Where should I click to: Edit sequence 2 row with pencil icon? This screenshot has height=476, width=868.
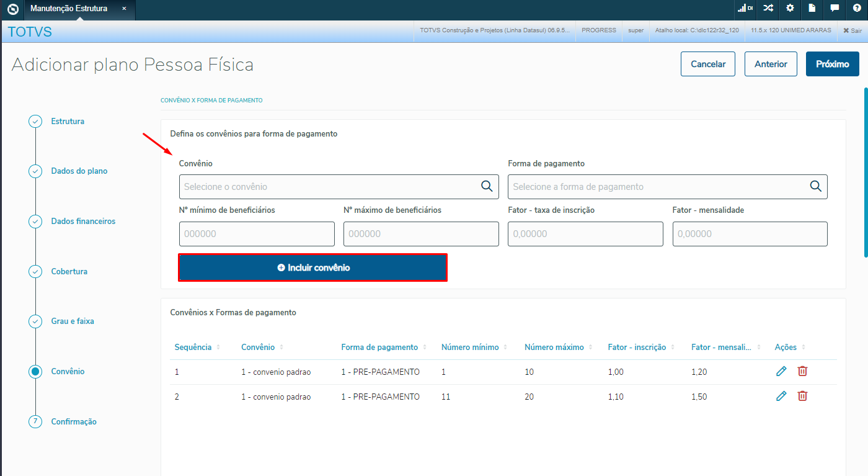pos(781,396)
